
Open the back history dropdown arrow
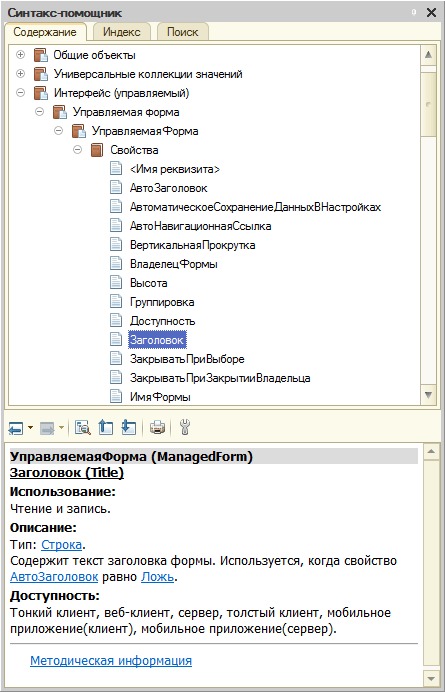30,427
